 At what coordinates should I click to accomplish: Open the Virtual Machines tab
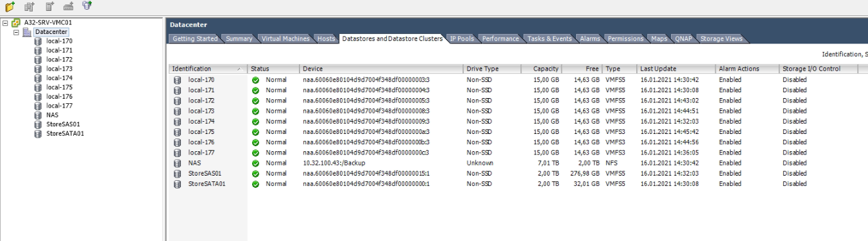pos(285,39)
